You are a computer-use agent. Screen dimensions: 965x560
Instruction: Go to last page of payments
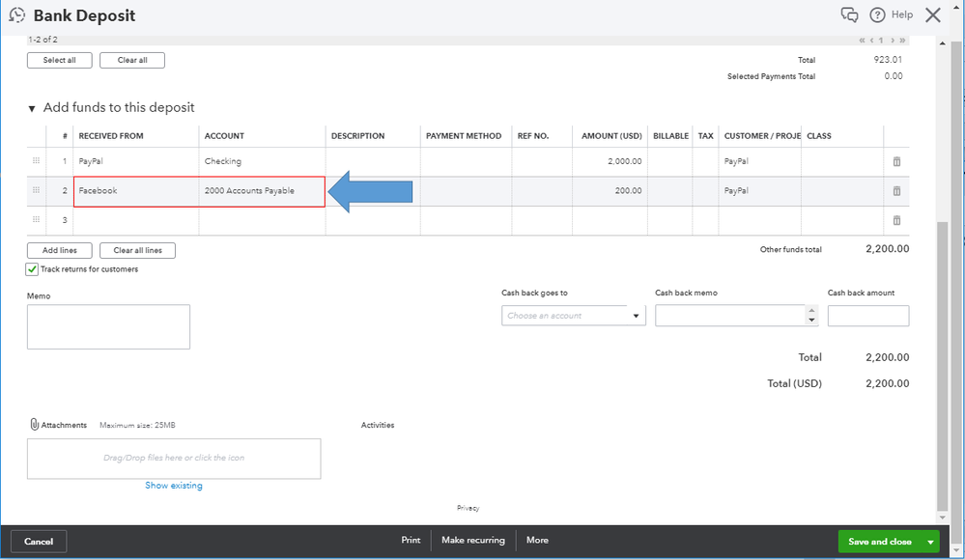click(902, 40)
